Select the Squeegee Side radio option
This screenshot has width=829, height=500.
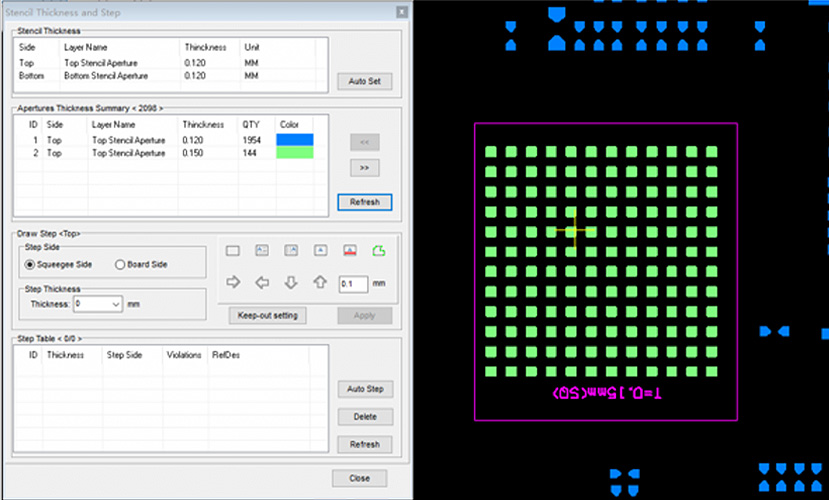pos(30,265)
